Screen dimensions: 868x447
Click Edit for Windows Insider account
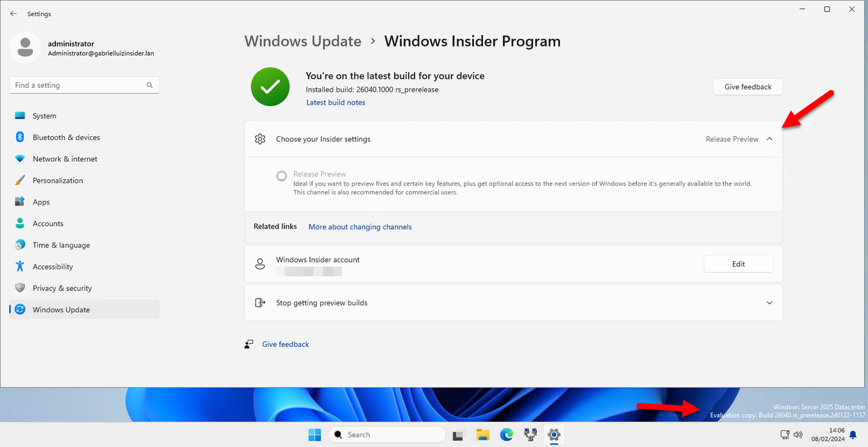(739, 264)
